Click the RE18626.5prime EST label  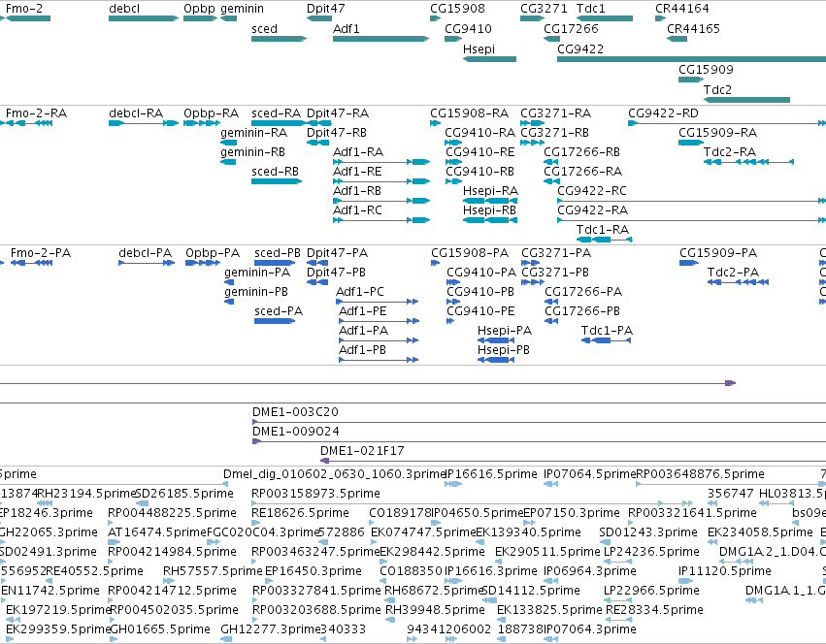pyautogui.click(x=300, y=513)
